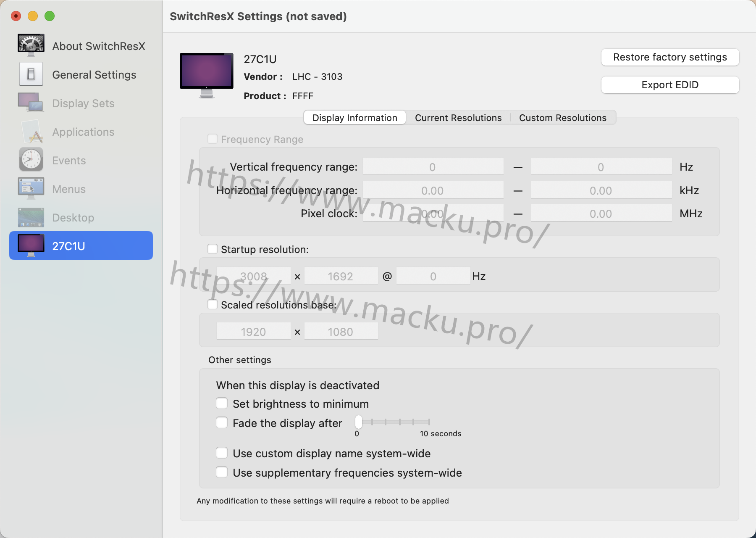This screenshot has width=756, height=538.
Task: Click horizontal frequency maximum field
Action: (x=601, y=190)
